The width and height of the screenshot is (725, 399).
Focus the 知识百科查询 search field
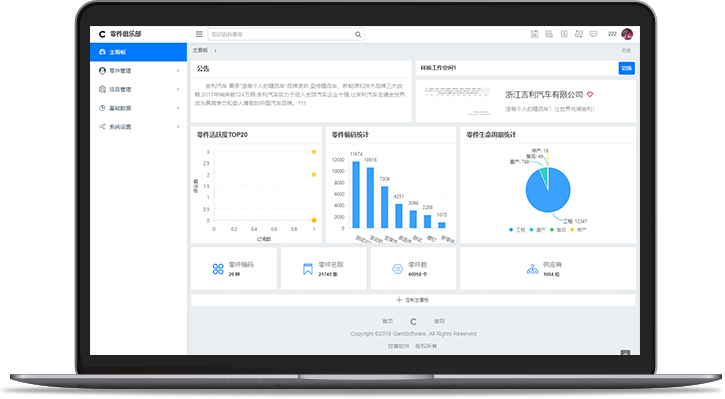tap(281, 34)
